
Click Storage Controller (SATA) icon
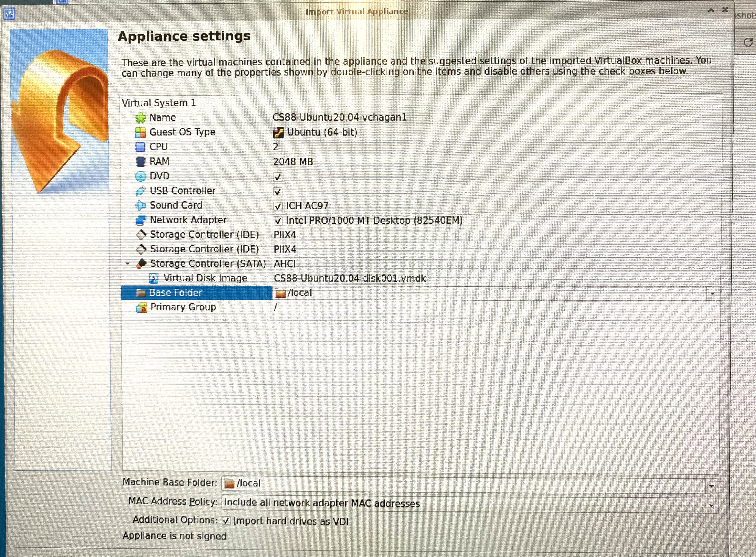pos(141,264)
